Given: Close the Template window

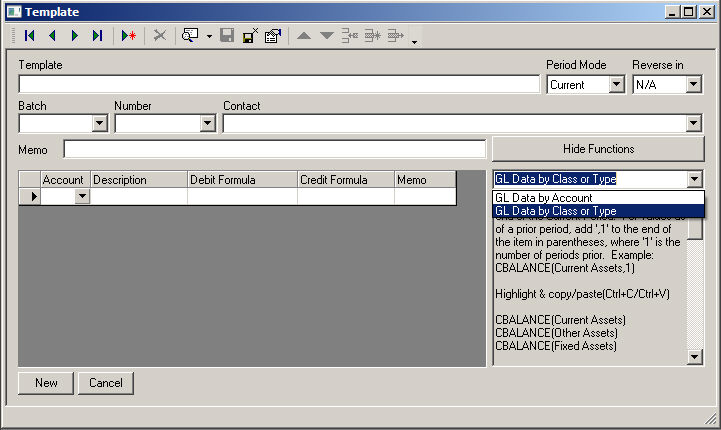Looking at the screenshot, I should 707,11.
